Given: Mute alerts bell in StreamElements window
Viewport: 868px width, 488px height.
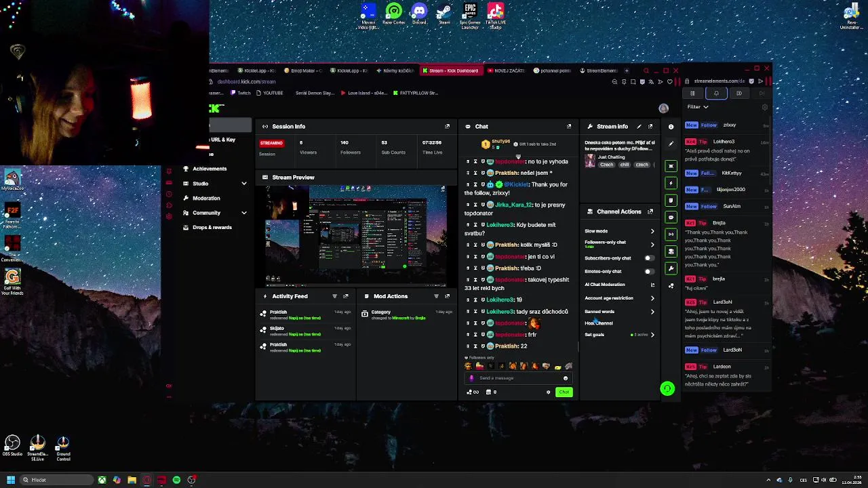Looking at the screenshot, I should coord(716,94).
